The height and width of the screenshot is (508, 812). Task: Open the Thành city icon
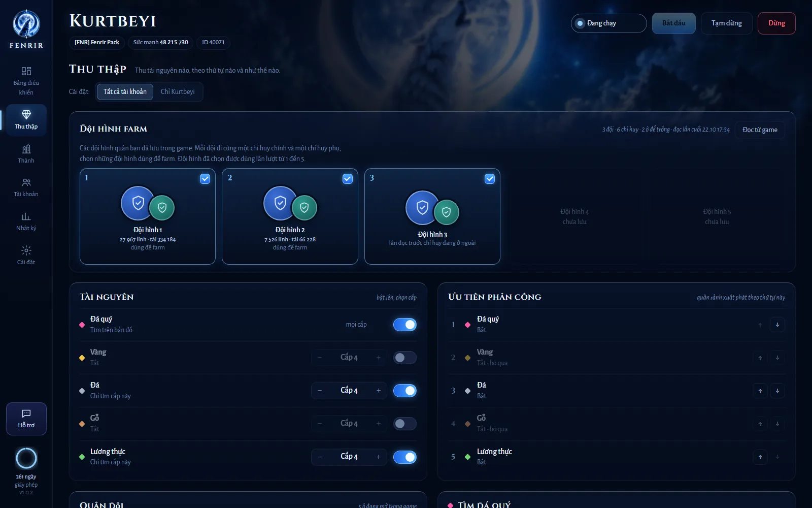[26, 149]
